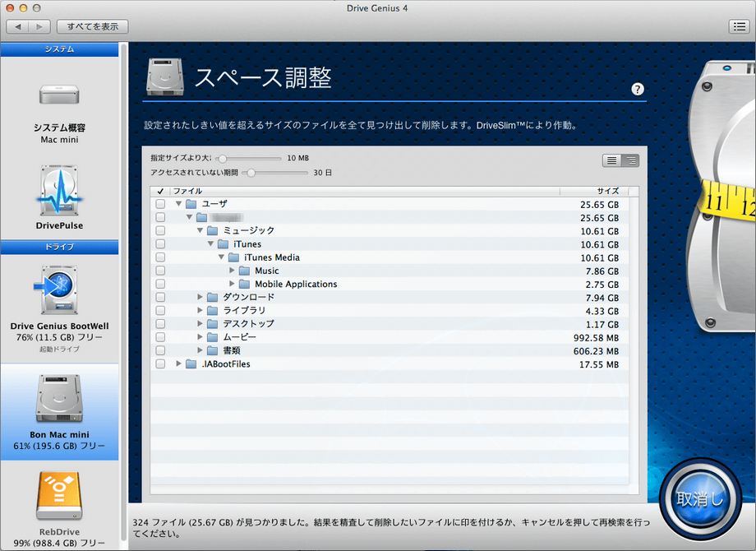Image resolution: width=756 pixels, height=551 pixels.
Task: Adjust the アクセスされていない期間 days slider
Action: pos(275,173)
